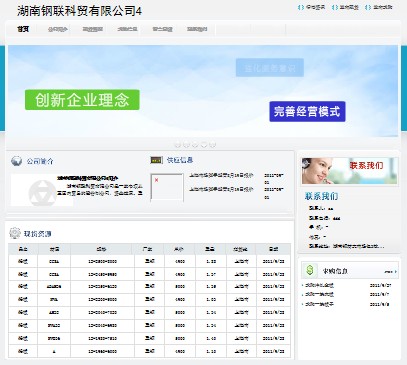This screenshot has height=365, width=407.
Task: Click the globe icon beside 公司简介
Action: click(16, 161)
